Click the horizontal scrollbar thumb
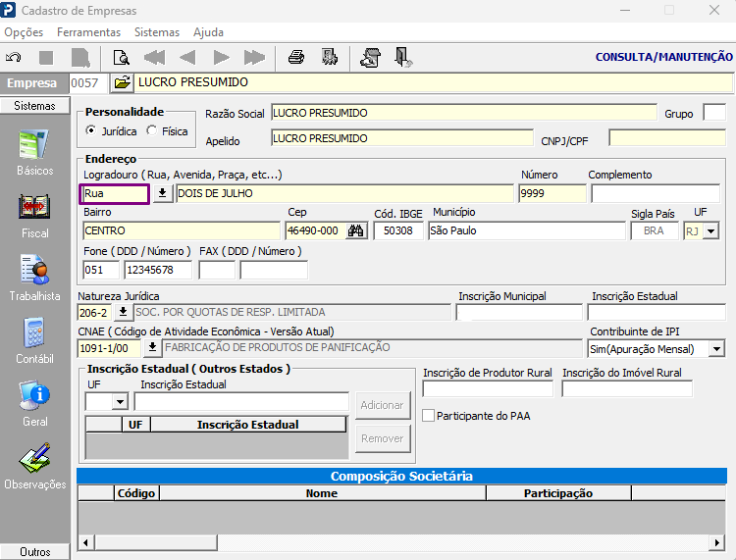The width and height of the screenshot is (736, 560). click(x=156, y=542)
